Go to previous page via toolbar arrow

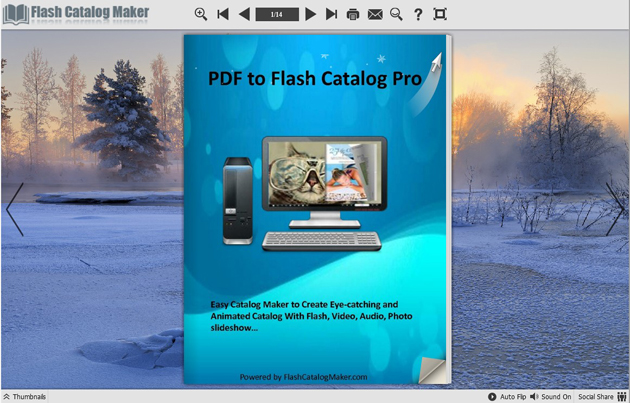point(244,14)
